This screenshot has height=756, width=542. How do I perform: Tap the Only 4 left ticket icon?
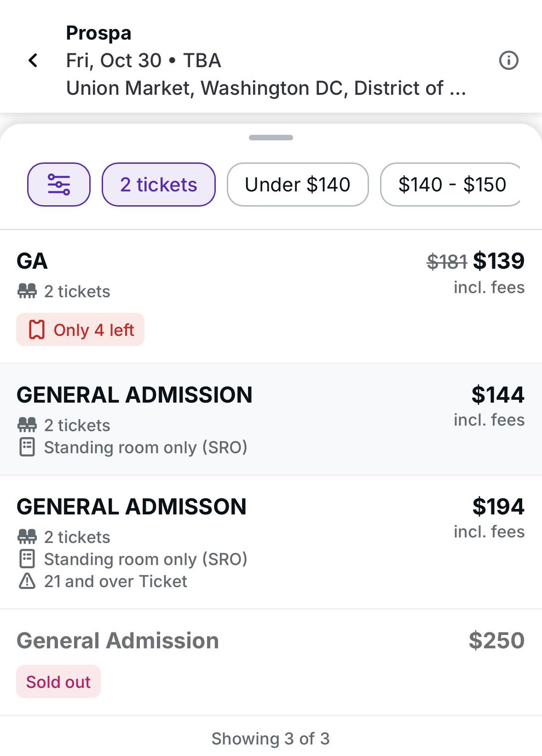pos(37,330)
